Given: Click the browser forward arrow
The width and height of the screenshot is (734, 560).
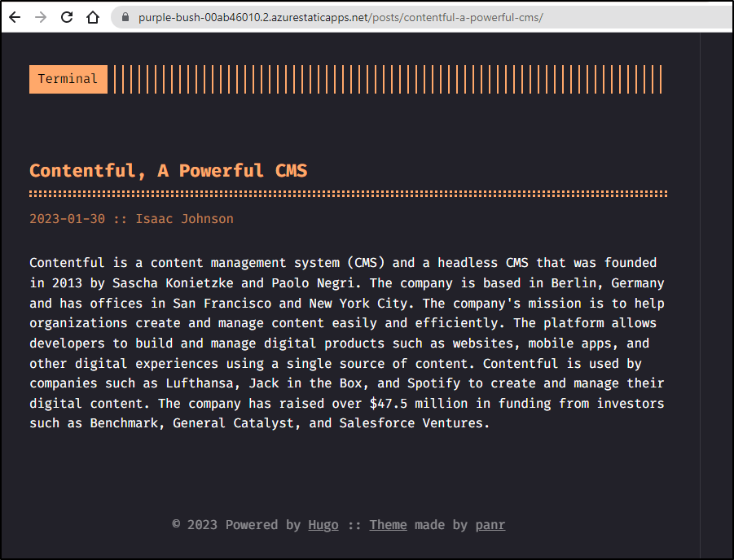Looking at the screenshot, I should coord(41,17).
